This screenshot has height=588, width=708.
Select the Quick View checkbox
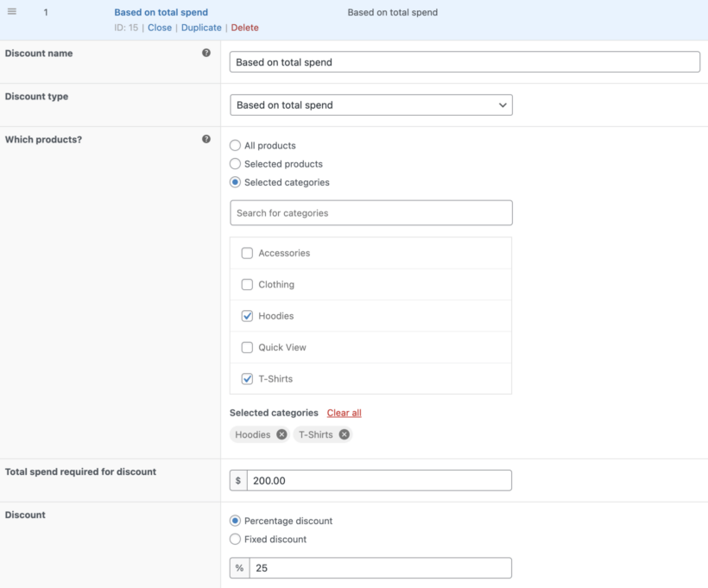[x=247, y=347]
